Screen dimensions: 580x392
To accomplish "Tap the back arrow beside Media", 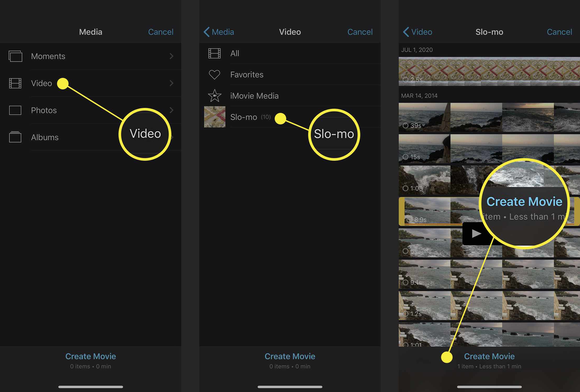I will (206, 32).
